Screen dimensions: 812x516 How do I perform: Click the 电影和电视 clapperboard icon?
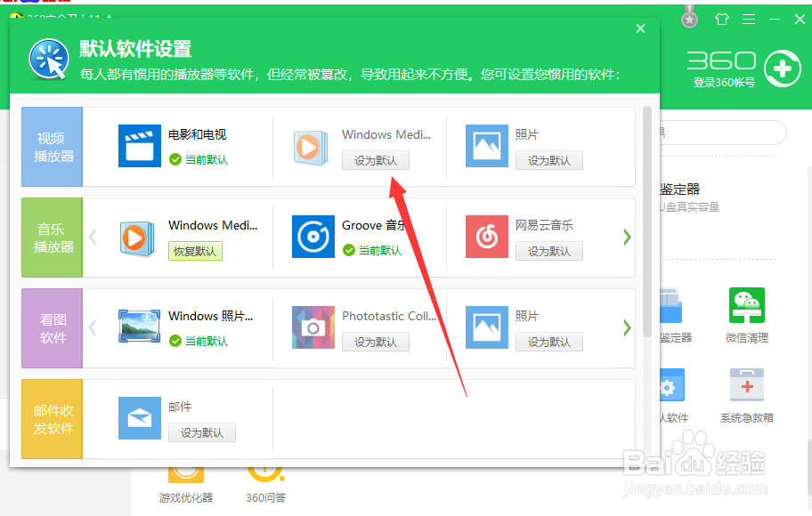pyautogui.click(x=139, y=146)
